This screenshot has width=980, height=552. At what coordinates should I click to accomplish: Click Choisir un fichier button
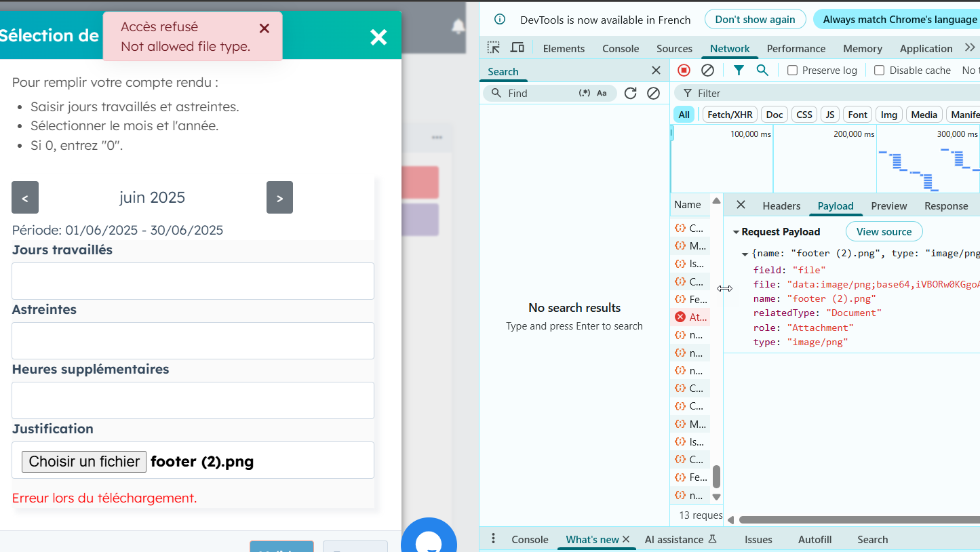[84, 461]
